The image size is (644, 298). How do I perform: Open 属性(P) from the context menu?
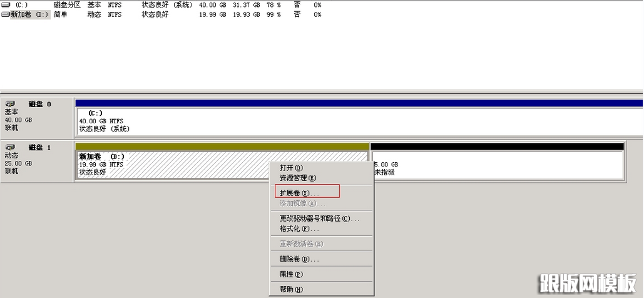[291, 274]
